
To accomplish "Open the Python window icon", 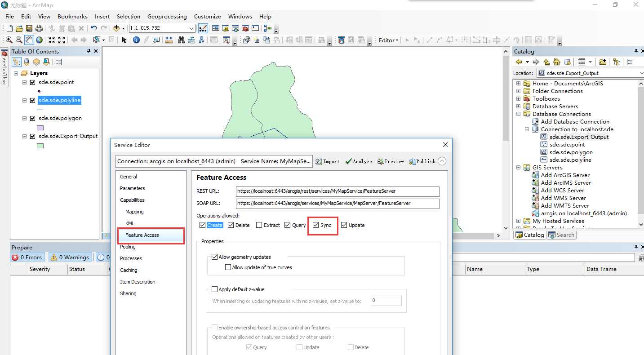I will point(255,28).
